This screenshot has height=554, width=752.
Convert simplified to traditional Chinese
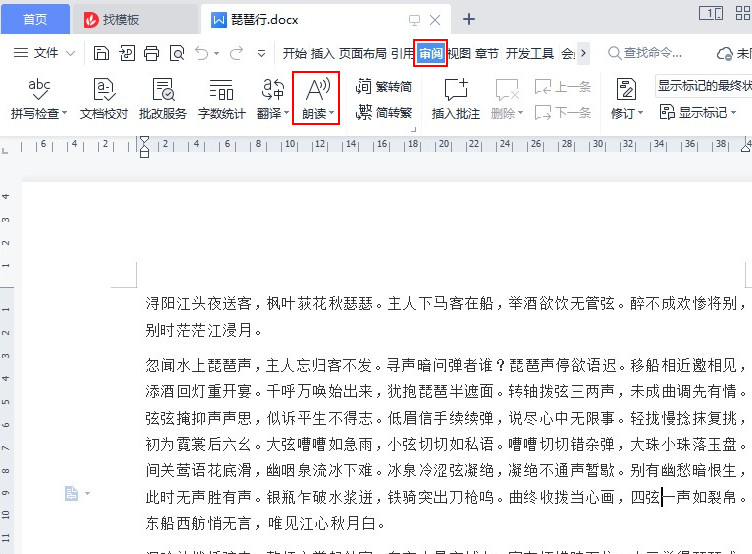point(384,113)
